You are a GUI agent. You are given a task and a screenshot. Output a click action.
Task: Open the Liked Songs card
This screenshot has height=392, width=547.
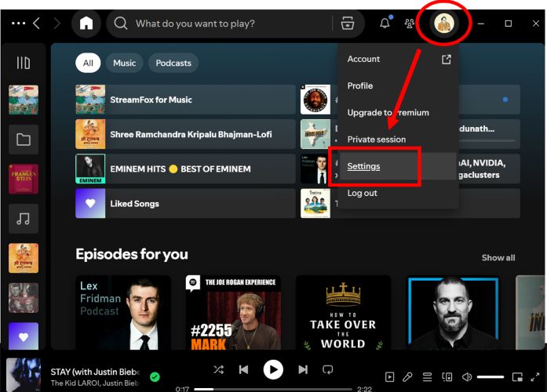tap(185, 204)
